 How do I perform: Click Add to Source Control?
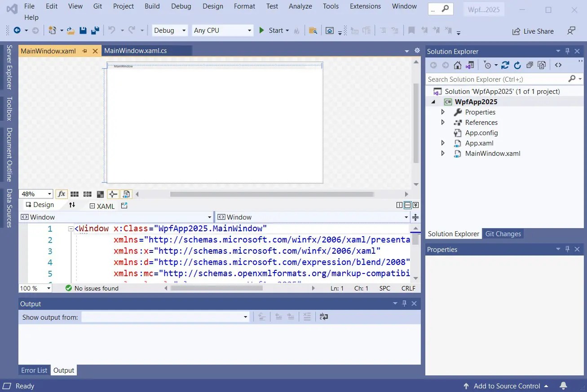(506, 386)
